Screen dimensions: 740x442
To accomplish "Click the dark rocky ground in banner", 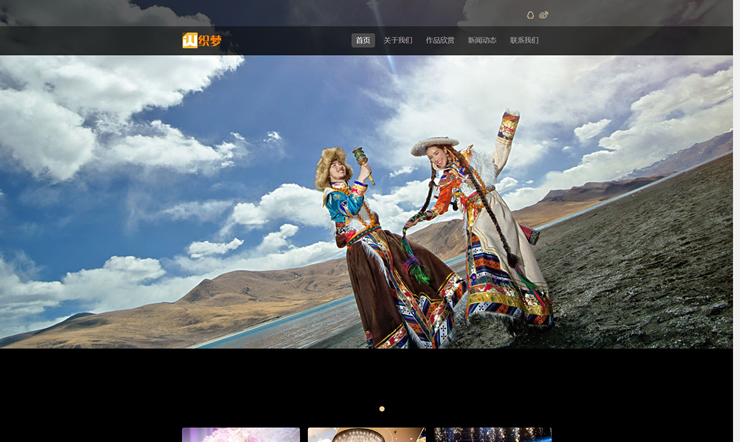I will 640,280.
